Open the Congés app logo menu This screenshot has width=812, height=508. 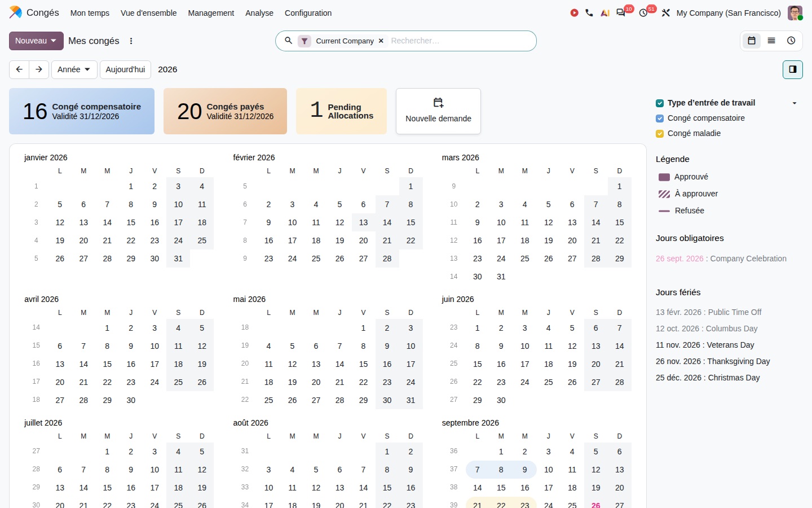(16, 12)
